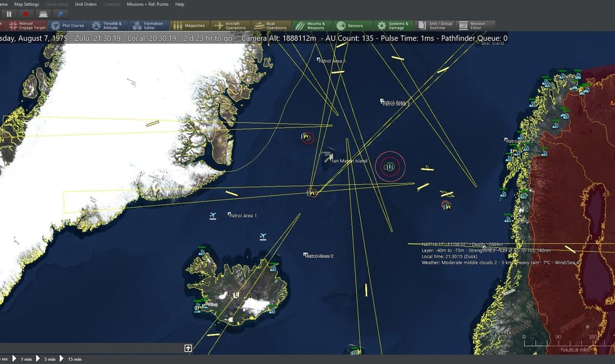This screenshot has width=615, height=364.
Task: Select the ship unit northwest of Jan Mayen Island
Action: (307, 137)
